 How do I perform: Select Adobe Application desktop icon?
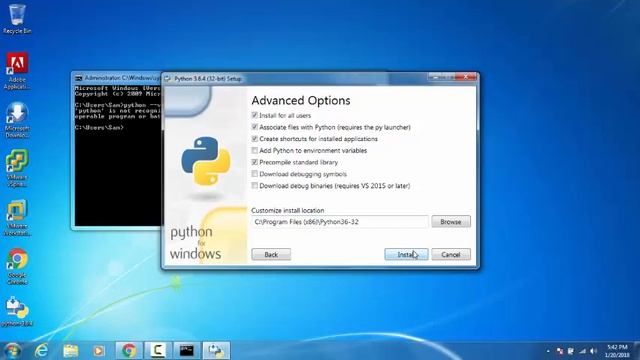click(x=17, y=71)
